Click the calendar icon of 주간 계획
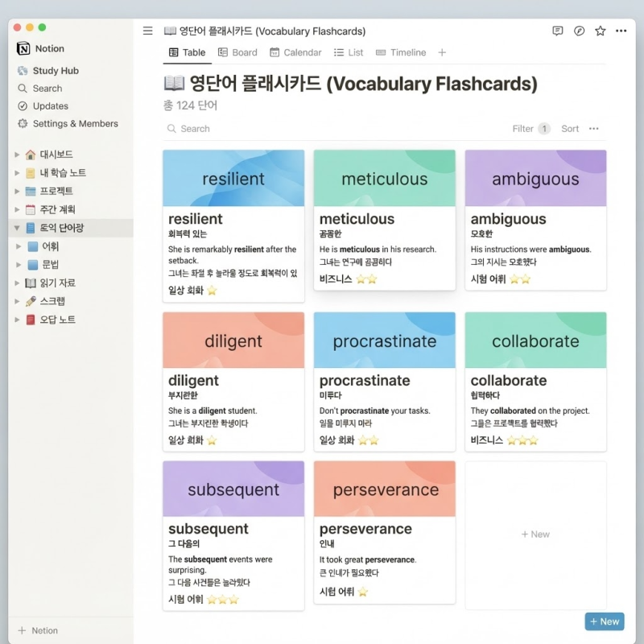644x644 pixels. point(31,210)
